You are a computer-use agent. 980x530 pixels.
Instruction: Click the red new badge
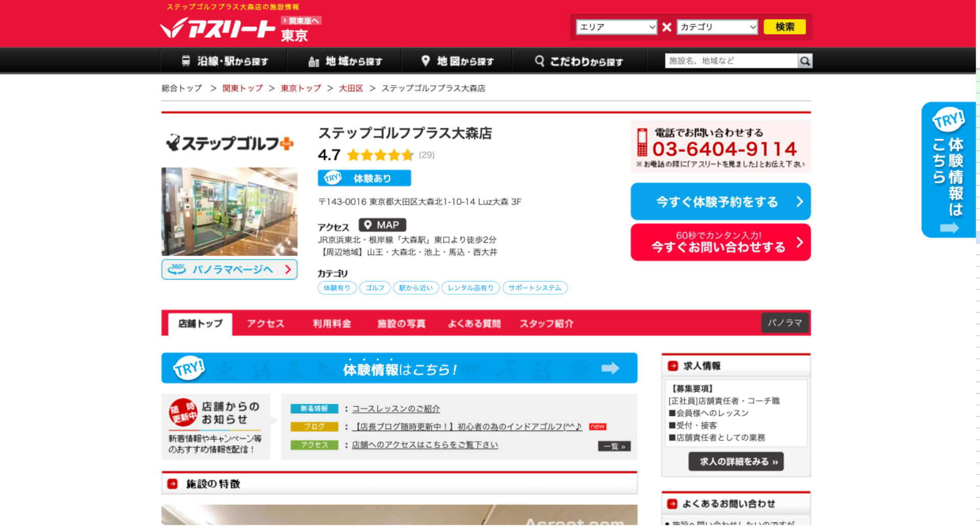(x=597, y=426)
